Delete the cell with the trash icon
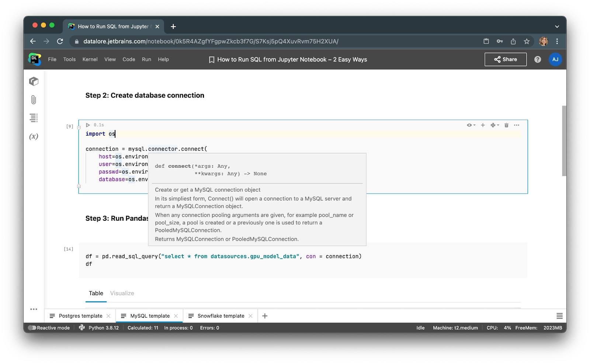Screen dimensions: 590x364 506,125
